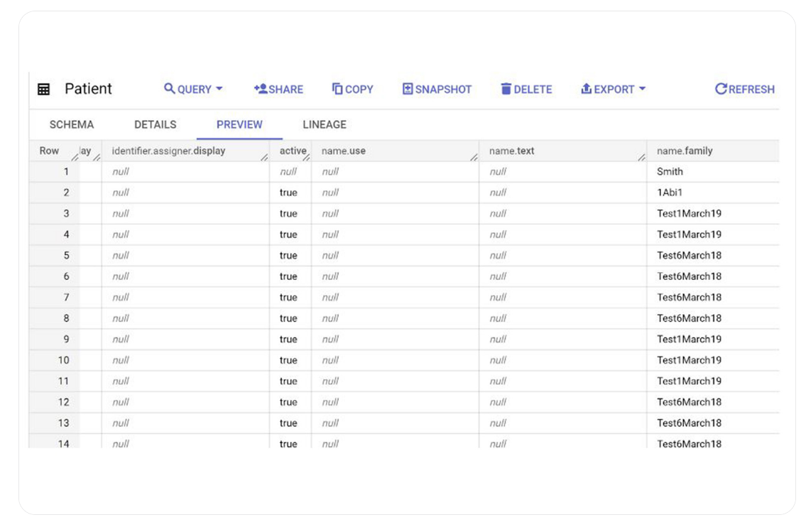Click the identifier.assigner.display column header
Image resolution: width=811 pixels, height=532 pixels.
168,151
